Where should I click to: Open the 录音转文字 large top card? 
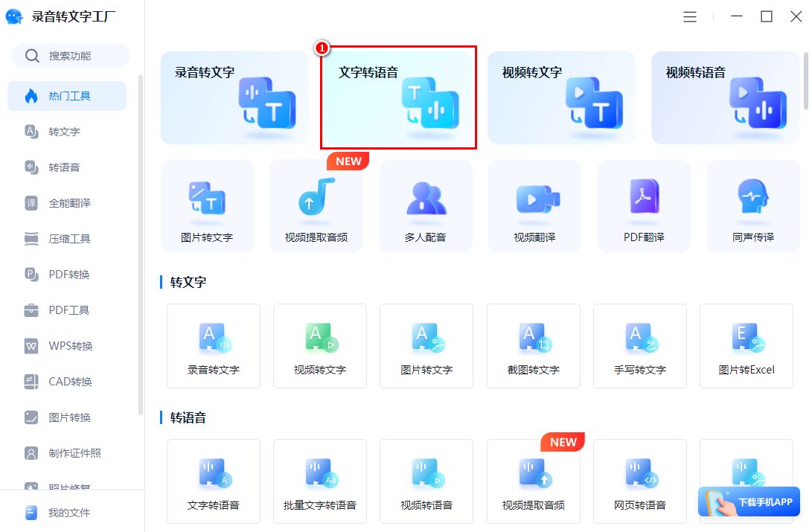234,97
